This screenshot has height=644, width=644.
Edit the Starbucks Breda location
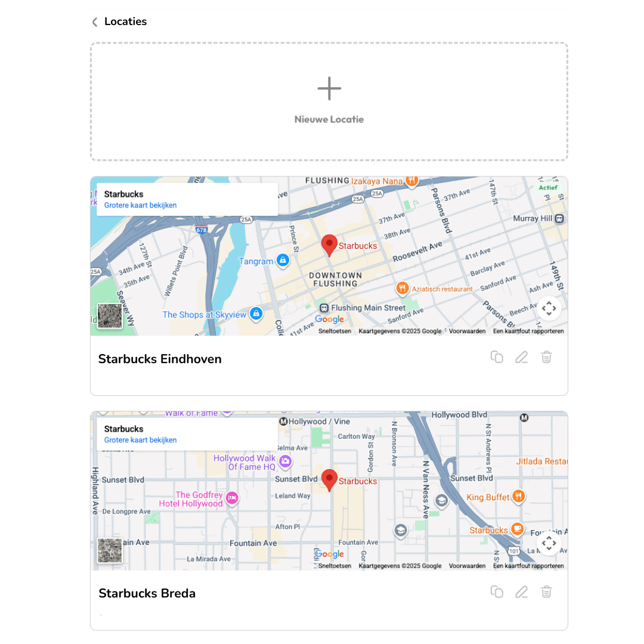522,592
